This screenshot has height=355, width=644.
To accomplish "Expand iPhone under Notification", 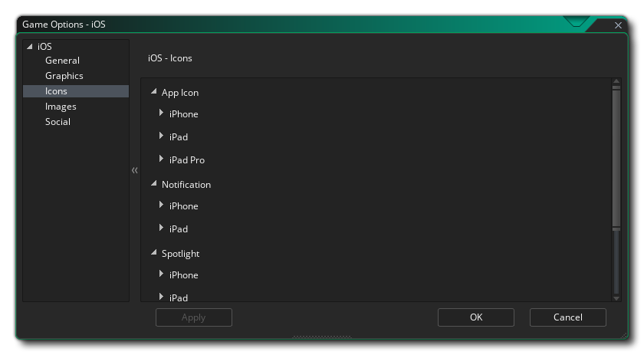I will point(162,205).
